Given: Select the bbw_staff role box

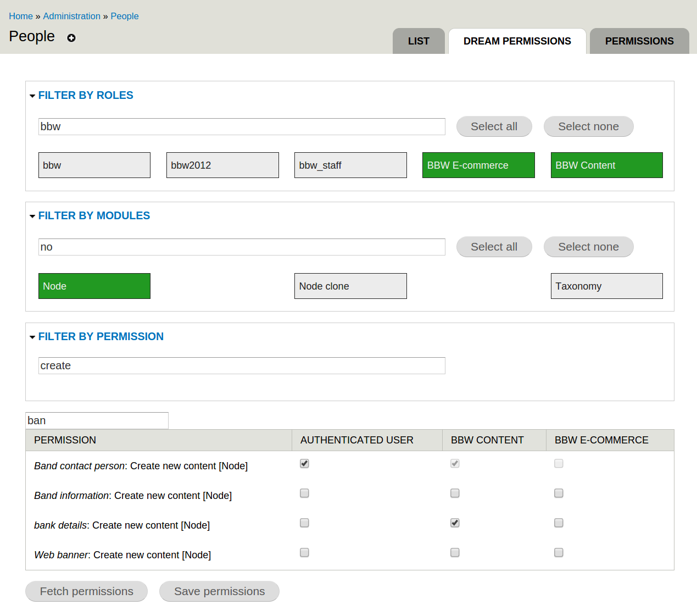Looking at the screenshot, I should click(350, 165).
